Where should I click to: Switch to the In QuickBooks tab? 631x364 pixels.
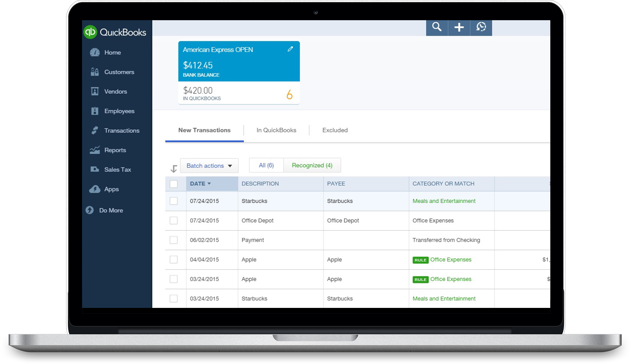276,130
